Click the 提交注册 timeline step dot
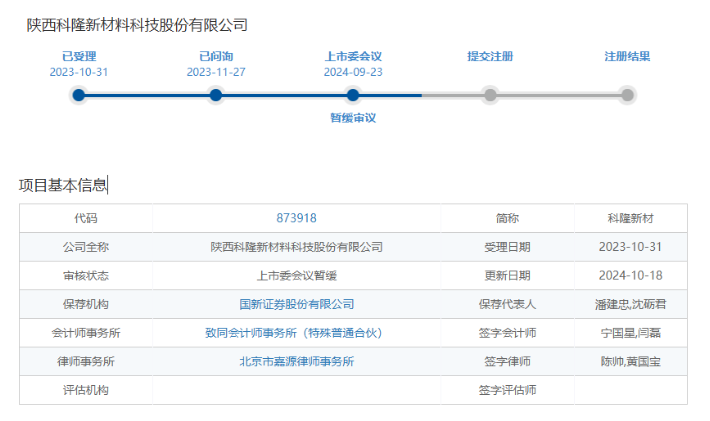The image size is (710, 421). tap(490, 95)
